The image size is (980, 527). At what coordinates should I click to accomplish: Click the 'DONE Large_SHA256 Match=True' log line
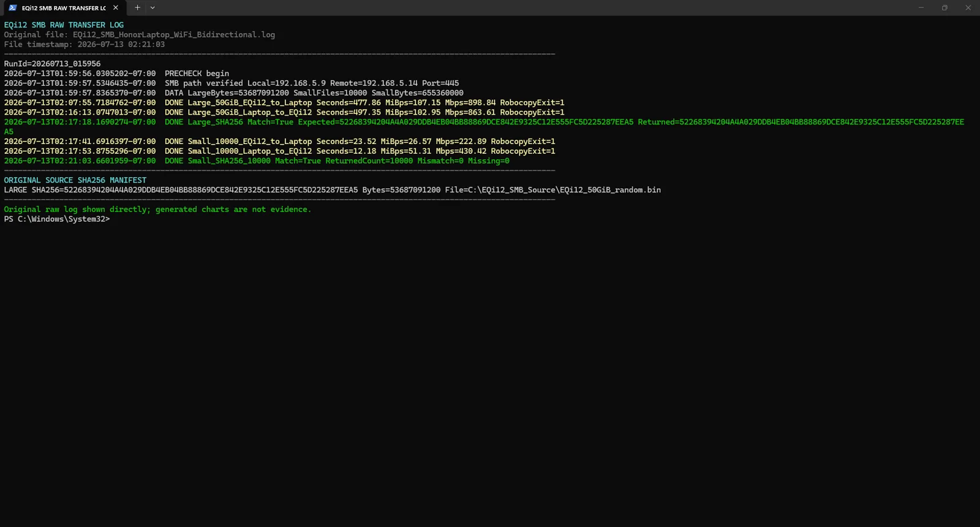coord(484,127)
